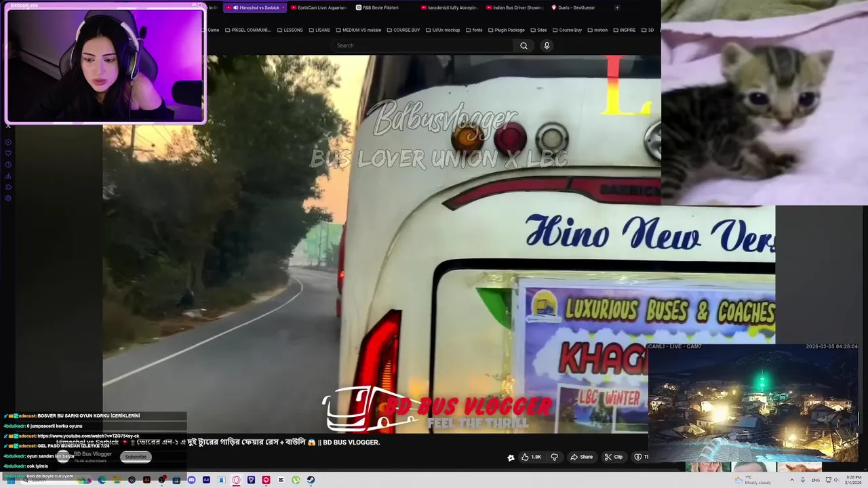Open the clock showing 8:28 PM
The width and height of the screenshot is (868, 488).
[854, 480]
